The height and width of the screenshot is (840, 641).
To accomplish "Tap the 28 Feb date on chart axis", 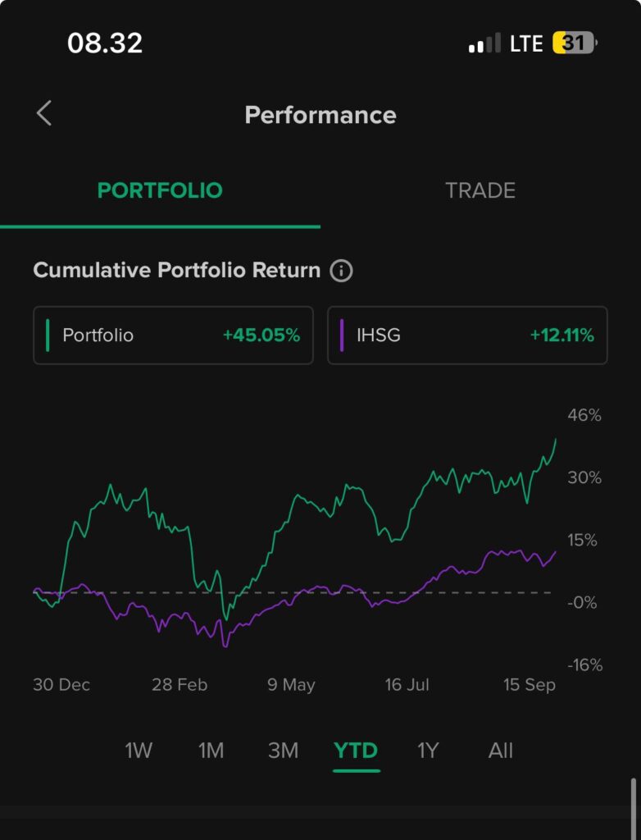I will [180, 685].
